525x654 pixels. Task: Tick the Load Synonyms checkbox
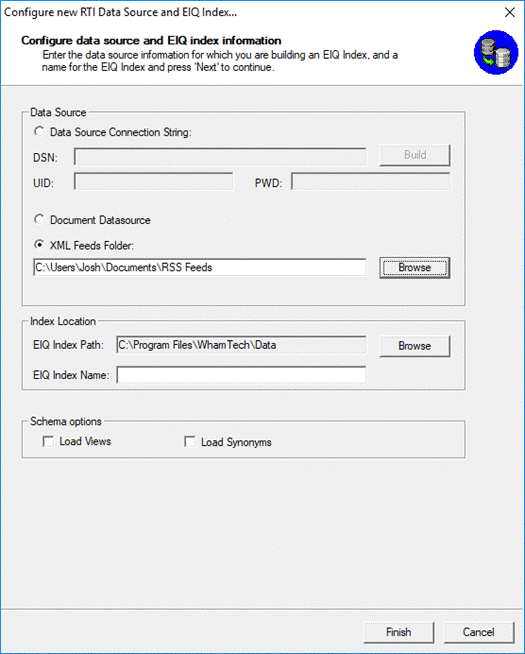(190, 441)
